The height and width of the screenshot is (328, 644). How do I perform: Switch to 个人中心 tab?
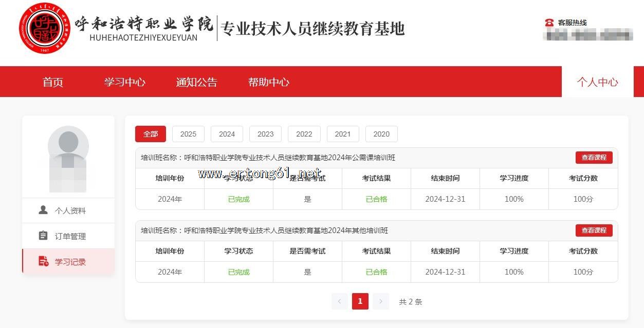(x=597, y=82)
